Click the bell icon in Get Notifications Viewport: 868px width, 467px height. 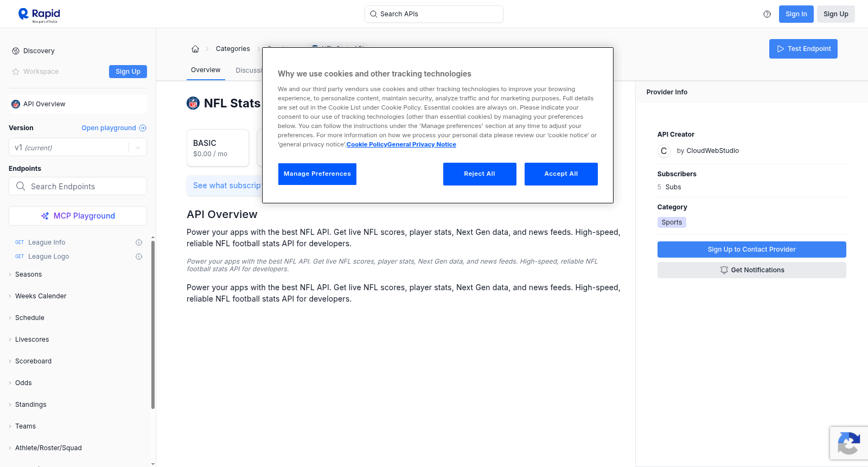724,270
